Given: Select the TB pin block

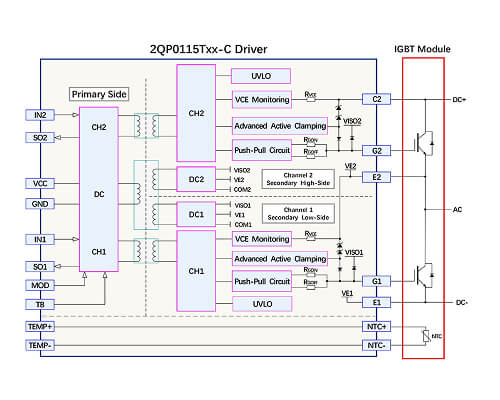Looking at the screenshot, I should (40, 304).
